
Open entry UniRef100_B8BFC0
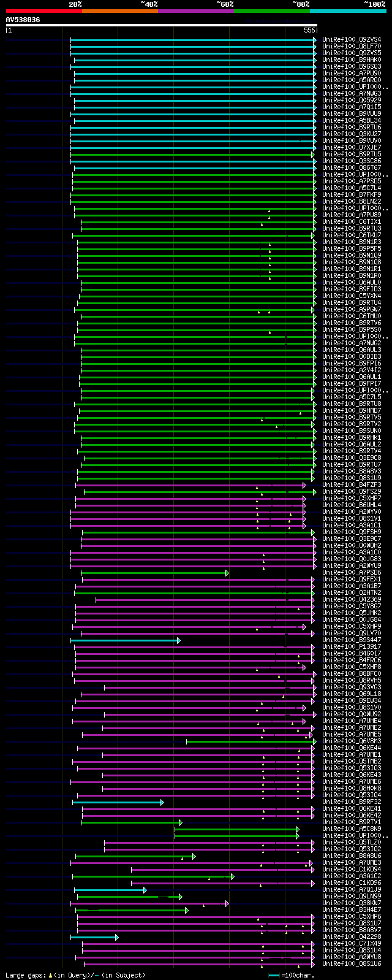tap(352, 674)
